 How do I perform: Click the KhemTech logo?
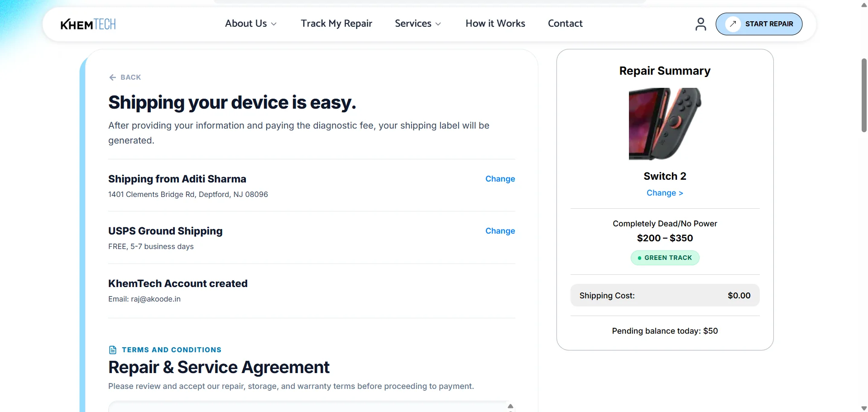(x=88, y=24)
